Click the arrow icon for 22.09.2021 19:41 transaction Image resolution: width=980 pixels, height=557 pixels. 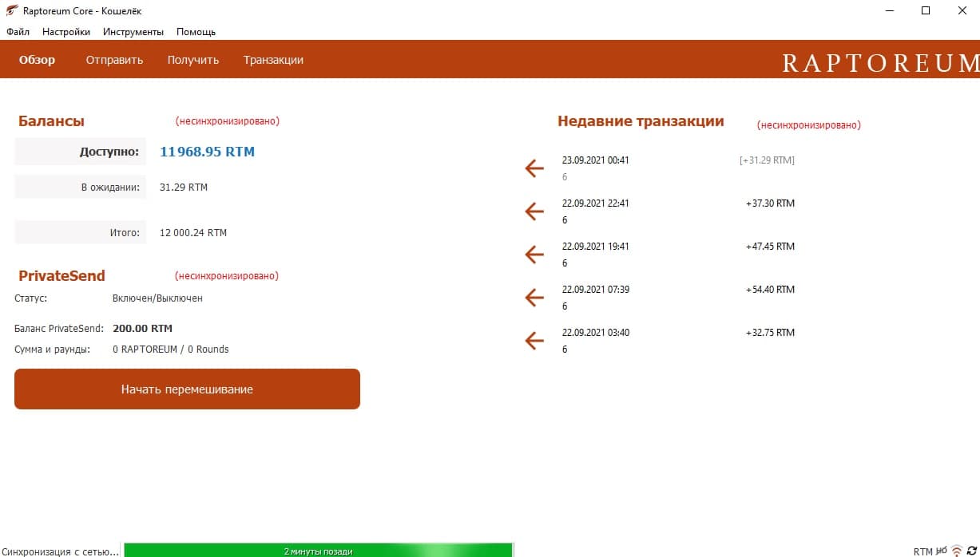click(534, 255)
